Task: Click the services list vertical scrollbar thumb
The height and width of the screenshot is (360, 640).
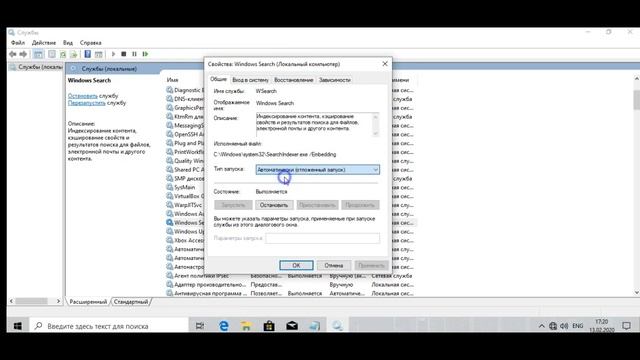Action: 636,100
